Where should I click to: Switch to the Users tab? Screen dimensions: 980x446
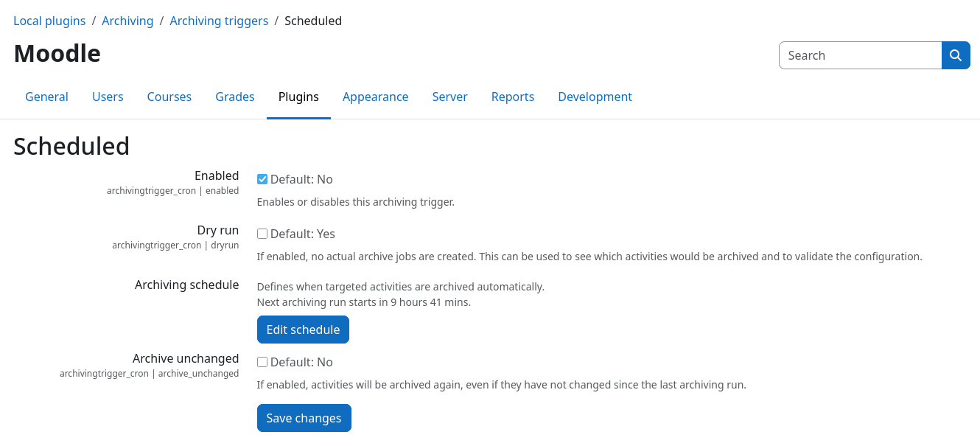point(108,97)
